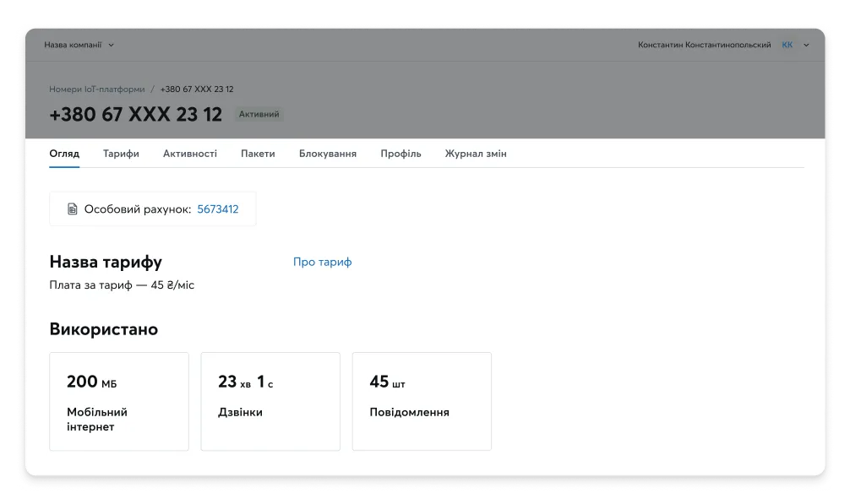Screen dimensions: 850x504
Task: Click the KK user avatar initials
Action: (x=787, y=45)
